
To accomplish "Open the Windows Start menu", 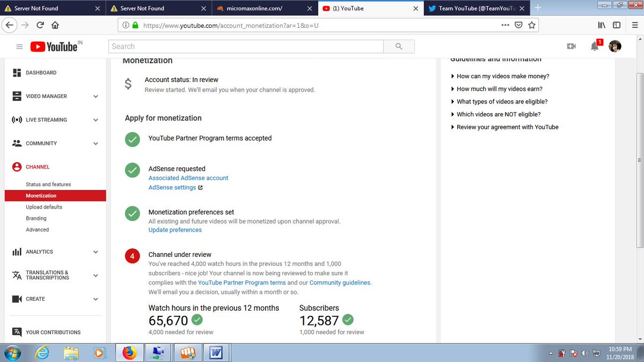I will point(12,353).
